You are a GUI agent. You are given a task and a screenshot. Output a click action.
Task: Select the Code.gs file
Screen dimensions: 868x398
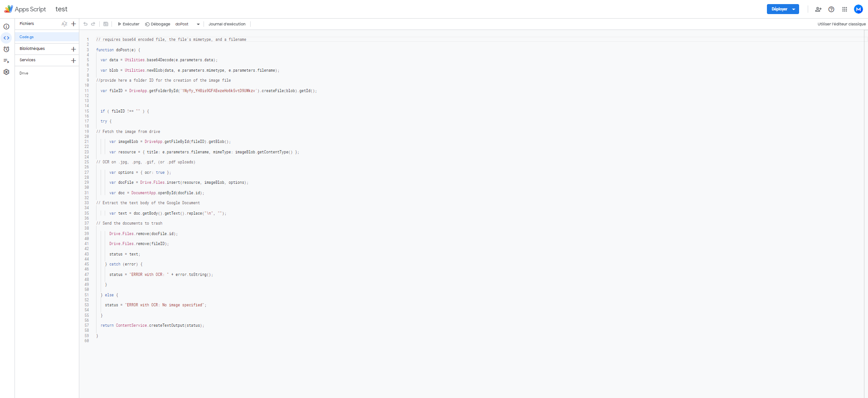(x=47, y=37)
